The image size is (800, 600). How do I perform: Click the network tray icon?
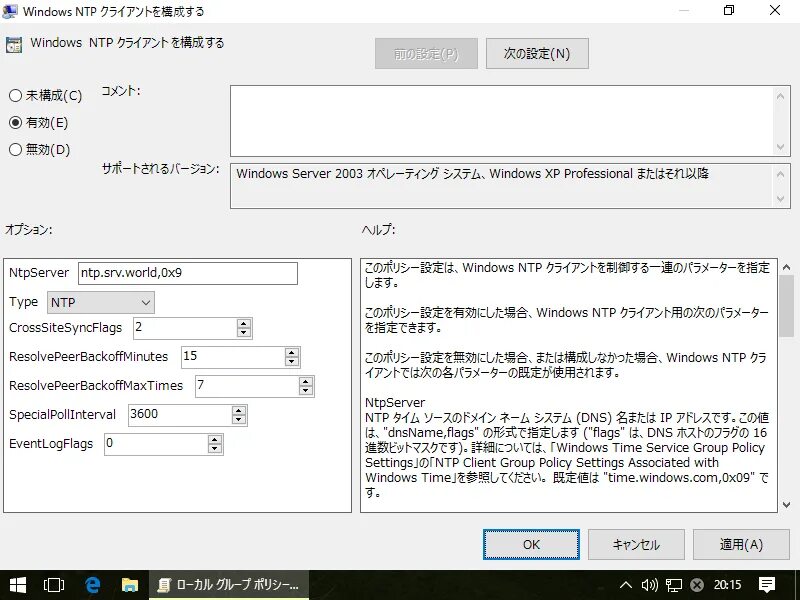pos(674,585)
